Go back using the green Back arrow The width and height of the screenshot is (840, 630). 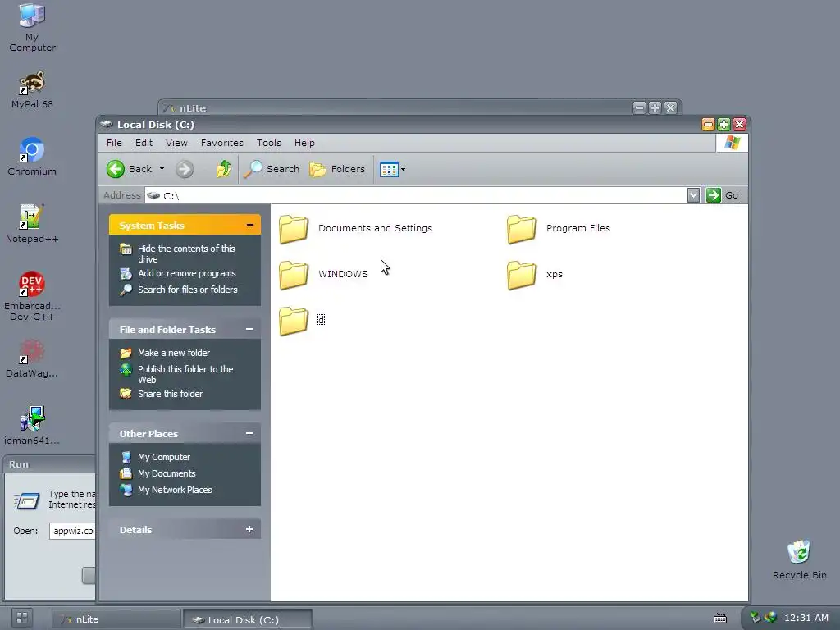click(129, 169)
